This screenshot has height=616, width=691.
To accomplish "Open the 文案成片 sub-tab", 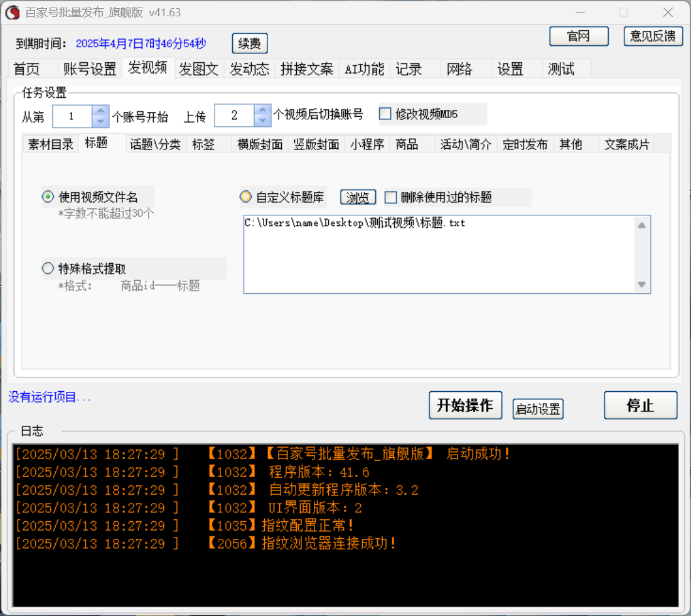I will pyautogui.click(x=626, y=144).
